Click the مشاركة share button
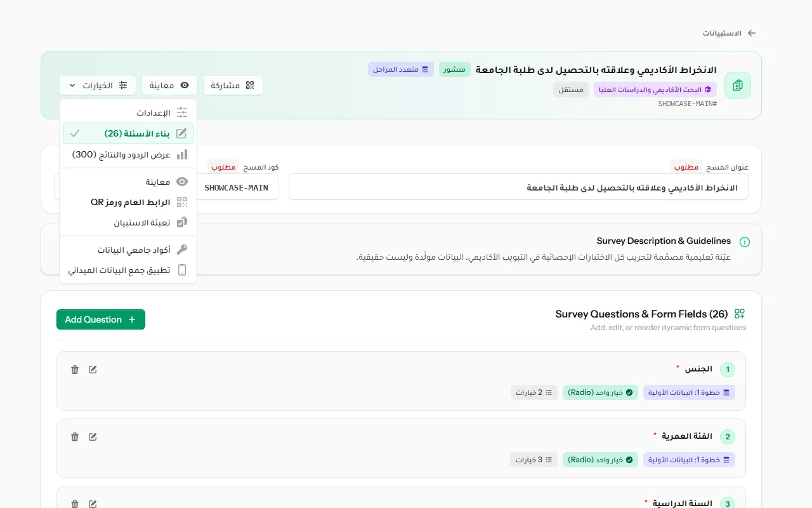Image resolution: width=812 pixels, height=508 pixels. 233,85
